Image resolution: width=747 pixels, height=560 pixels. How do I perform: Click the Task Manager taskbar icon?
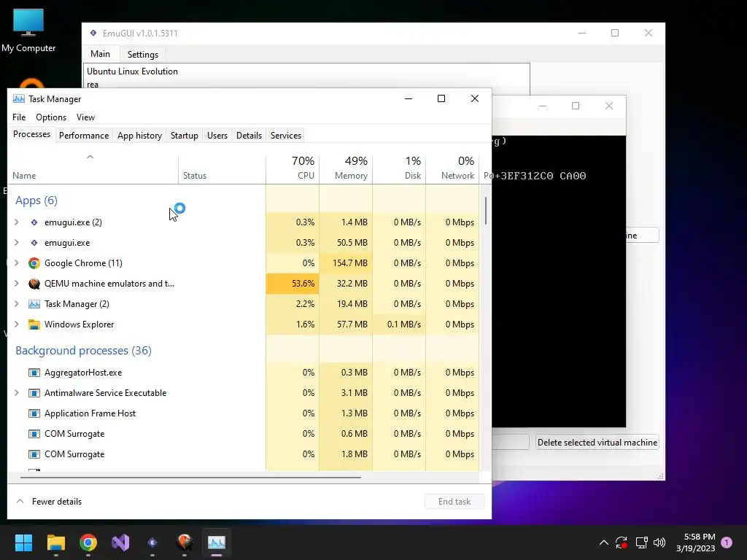coord(217,542)
